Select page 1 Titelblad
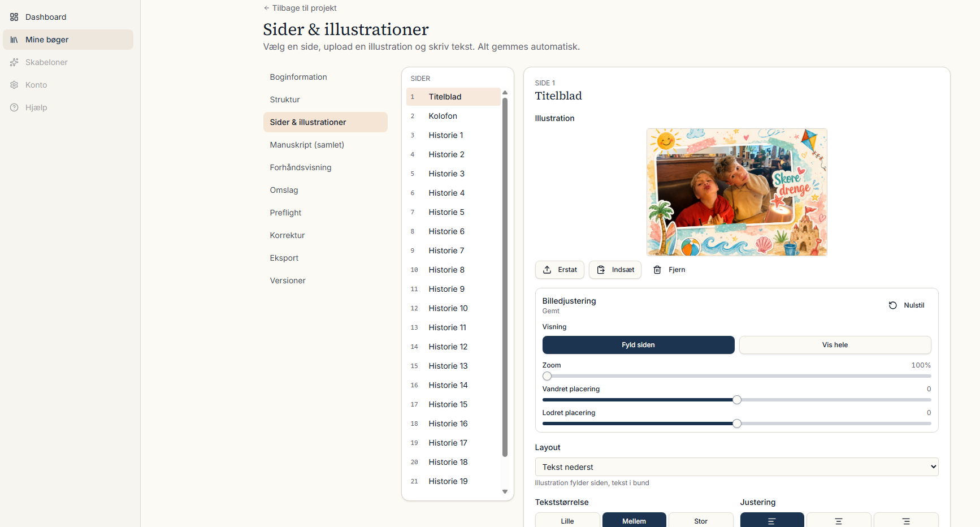The width and height of the screenshot is (980, 527). point(453,97)
